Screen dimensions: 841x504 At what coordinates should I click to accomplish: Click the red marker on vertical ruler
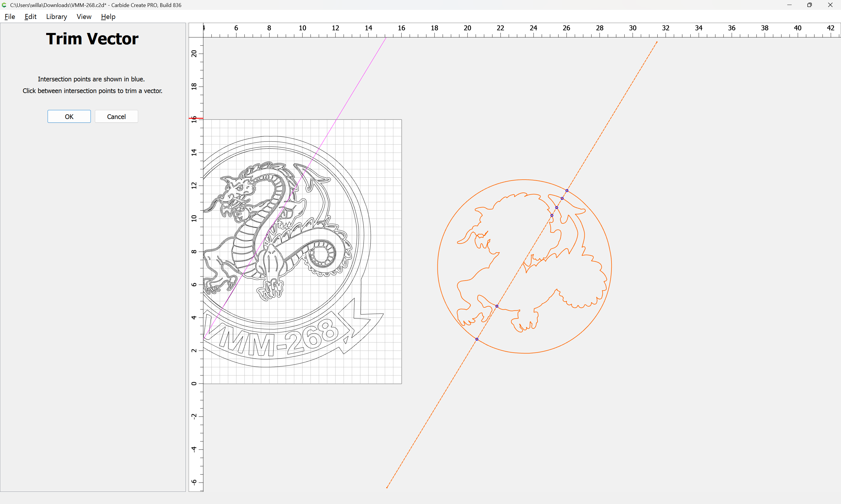pos(196,118)
